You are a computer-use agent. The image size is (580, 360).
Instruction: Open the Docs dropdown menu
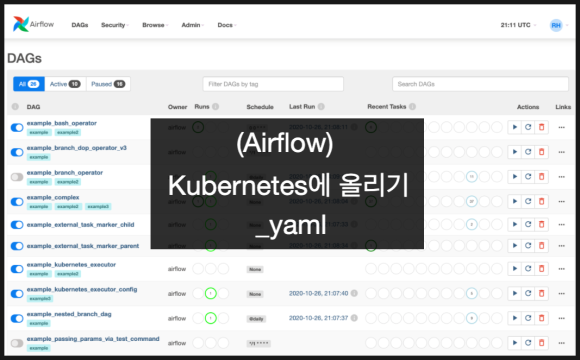tap(227, 25)
